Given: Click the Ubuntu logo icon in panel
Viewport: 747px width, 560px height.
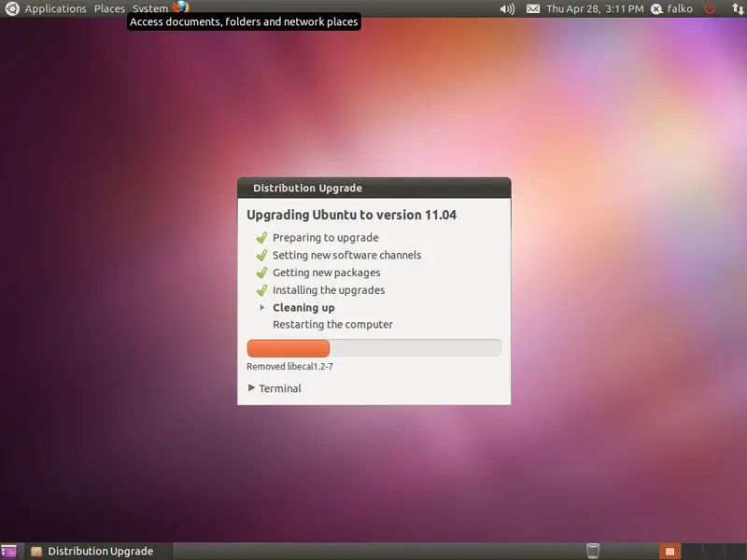Looking at the screenshot, I should (12, 8).
